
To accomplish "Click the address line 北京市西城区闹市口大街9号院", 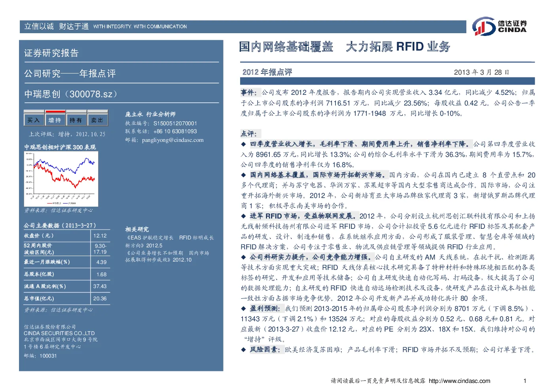I will coord(61,340).
